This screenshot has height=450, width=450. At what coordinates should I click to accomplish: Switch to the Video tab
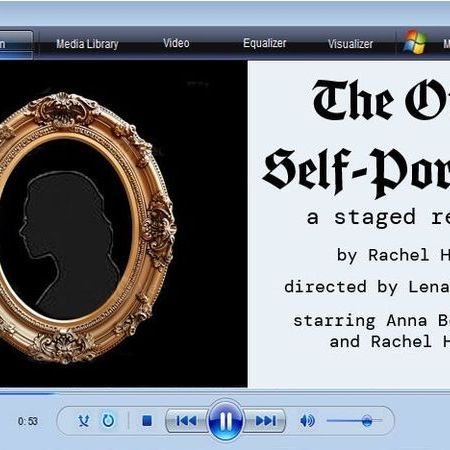176,43
